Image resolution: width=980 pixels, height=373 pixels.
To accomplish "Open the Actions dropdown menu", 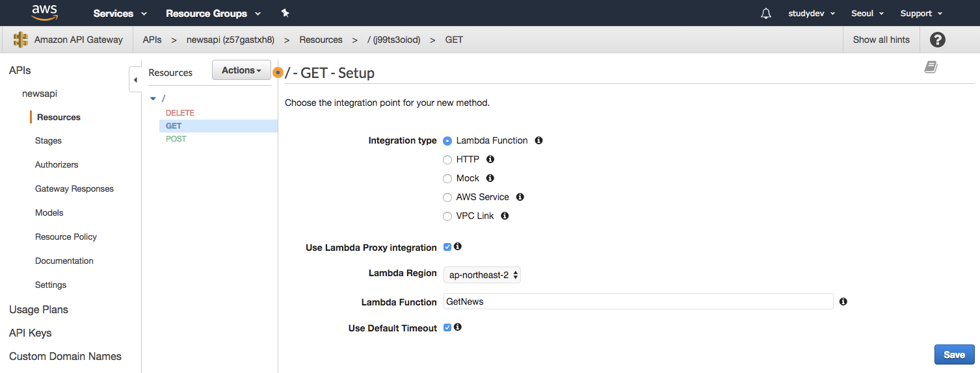I will [241, 70].
